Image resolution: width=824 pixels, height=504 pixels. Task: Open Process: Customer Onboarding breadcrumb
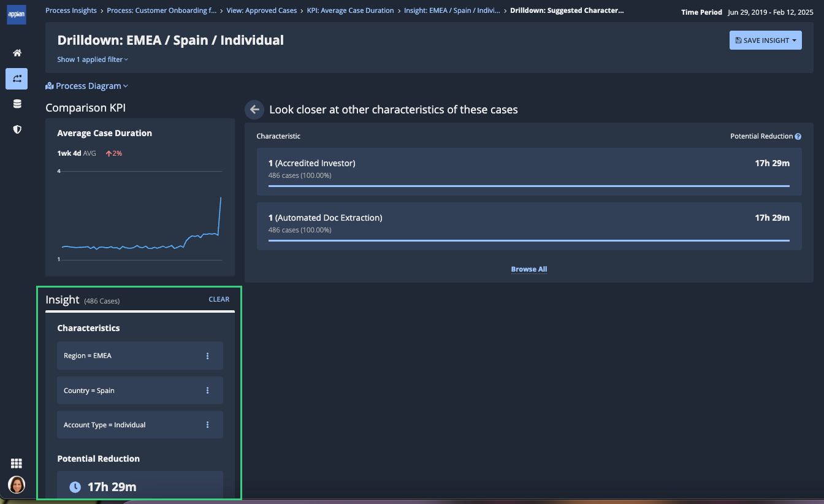tap(162, 10)
